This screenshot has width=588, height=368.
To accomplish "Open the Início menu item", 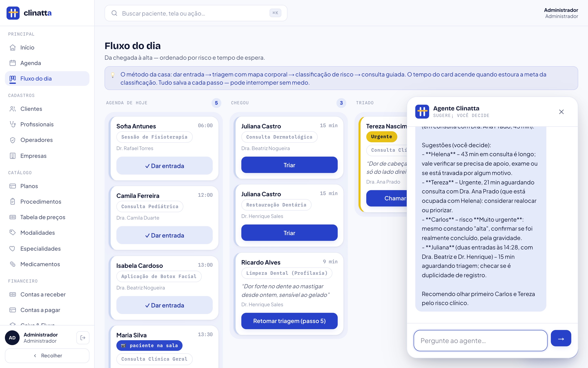I will pos(47,47).
